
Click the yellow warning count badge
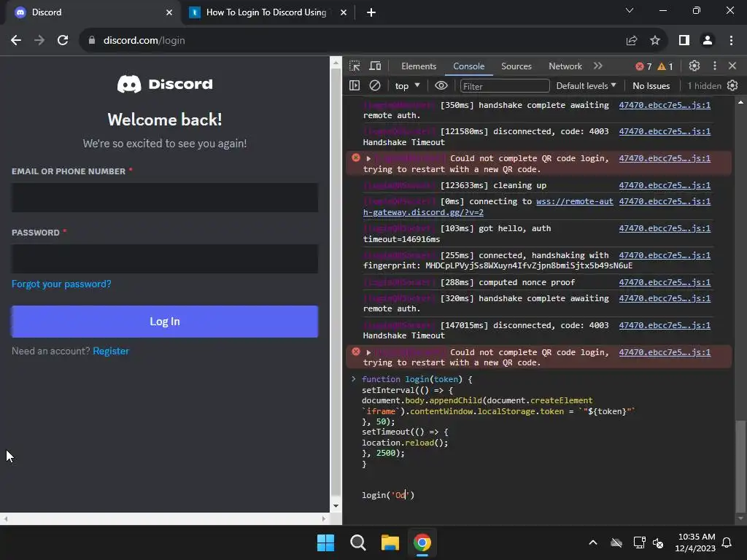tap(665, 66)
